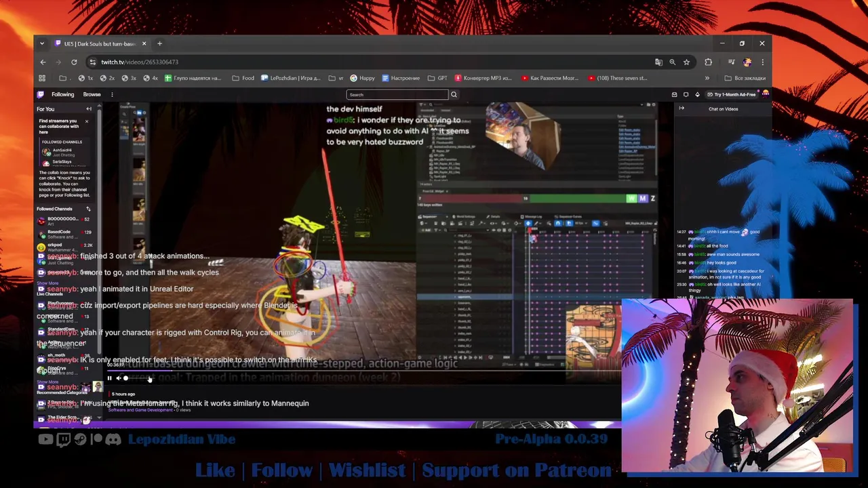Open the Following tab on Twitch
868x488 pixels.
tap(62, 94)
